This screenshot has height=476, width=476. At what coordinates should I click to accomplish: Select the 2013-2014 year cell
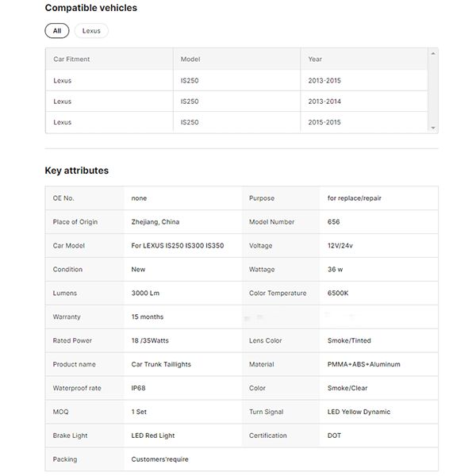(x=324, y=102)
